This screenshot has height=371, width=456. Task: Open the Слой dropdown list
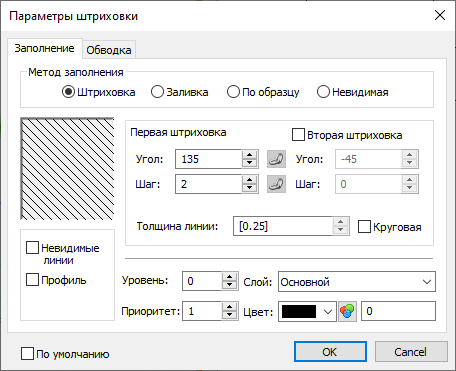(357, 282)
